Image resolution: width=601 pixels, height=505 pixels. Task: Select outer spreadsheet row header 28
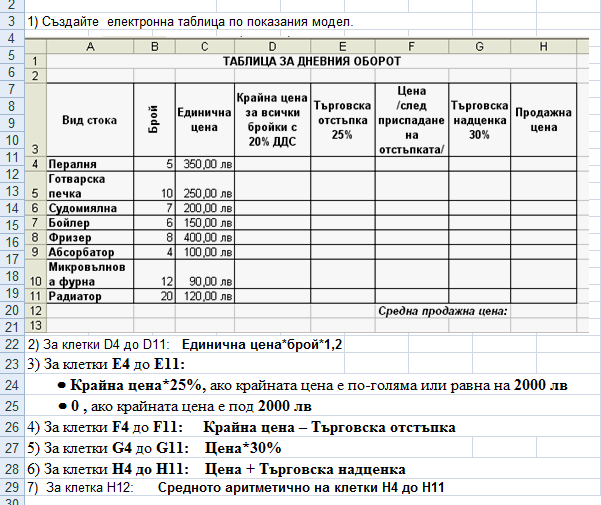(x=12, y=469)
